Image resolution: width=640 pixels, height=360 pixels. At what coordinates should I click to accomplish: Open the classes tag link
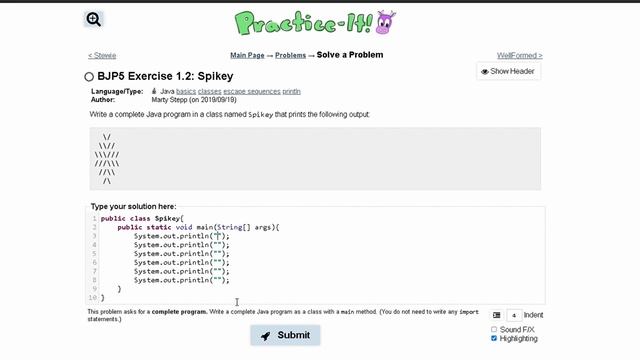click(x=210, y=91)
